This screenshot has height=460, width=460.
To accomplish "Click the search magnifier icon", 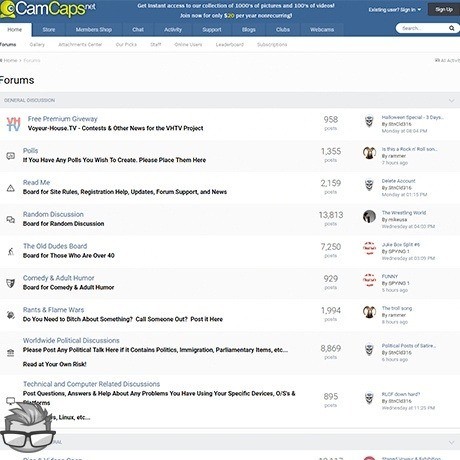I will pos(451,28).
